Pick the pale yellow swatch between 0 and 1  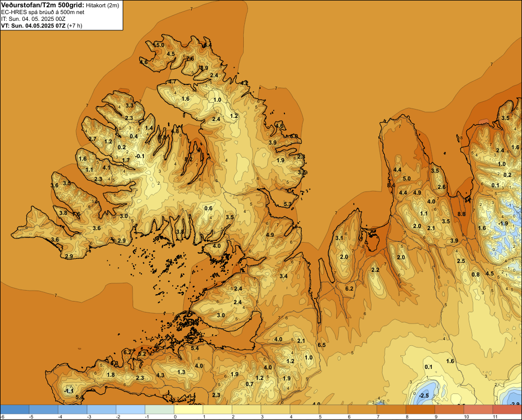tap(188, 410)
